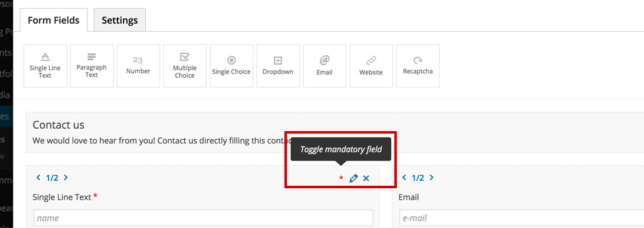The width and height of the screenshot is (644, 228).
Task: Add a Single Line Text field
Action: [45, 66]
